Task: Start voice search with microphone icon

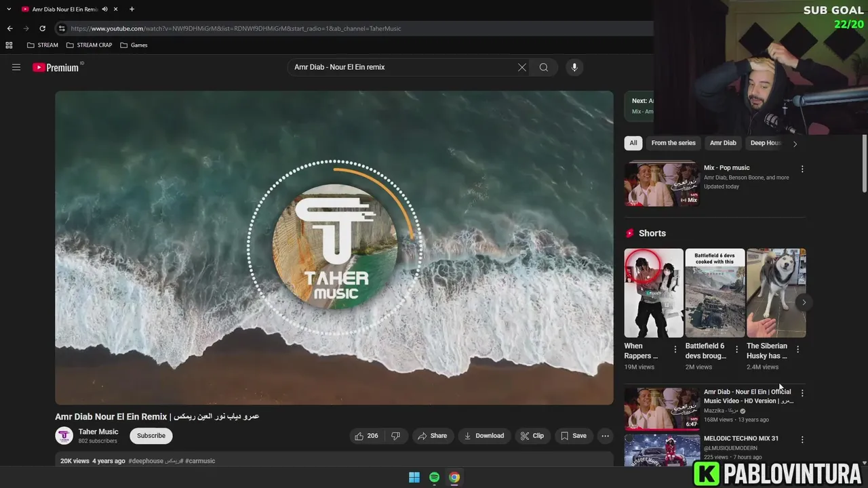Action: 574,67
